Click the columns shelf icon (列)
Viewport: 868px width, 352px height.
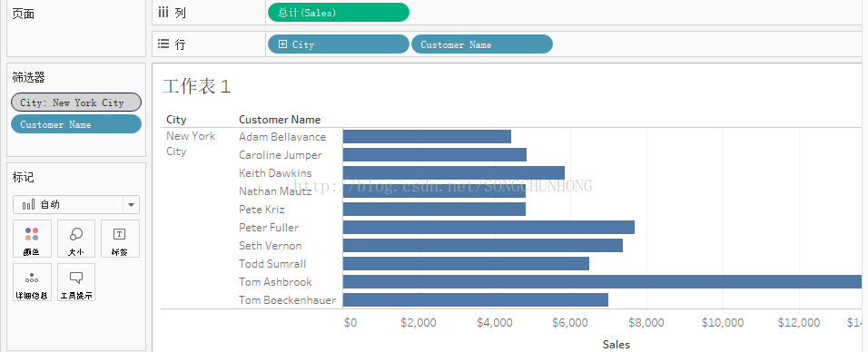pos(163,12)
